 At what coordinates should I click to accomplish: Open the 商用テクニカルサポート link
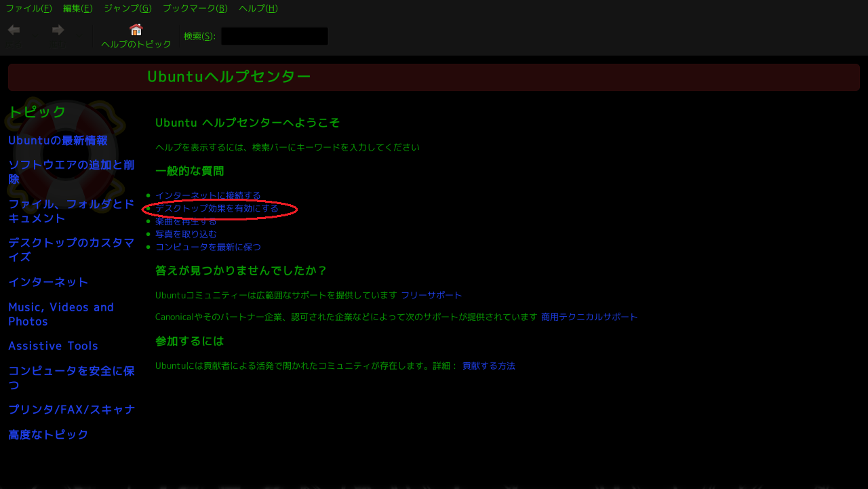(589, 317)
